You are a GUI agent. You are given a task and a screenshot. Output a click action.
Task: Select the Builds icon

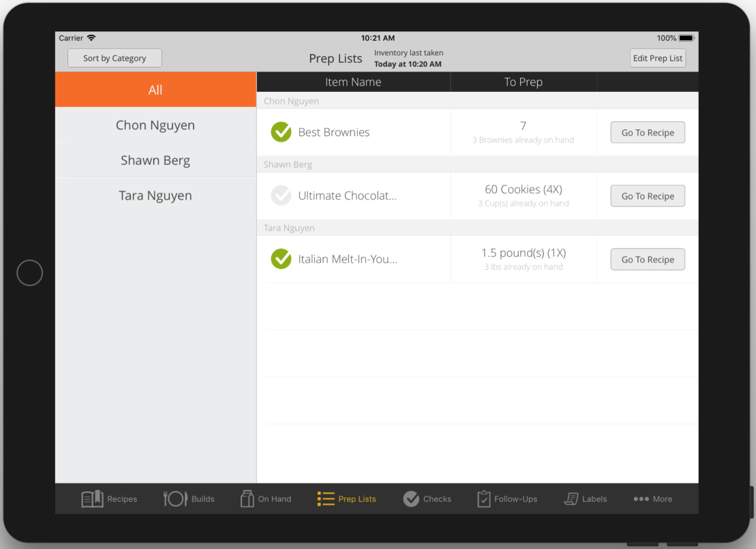189,499
